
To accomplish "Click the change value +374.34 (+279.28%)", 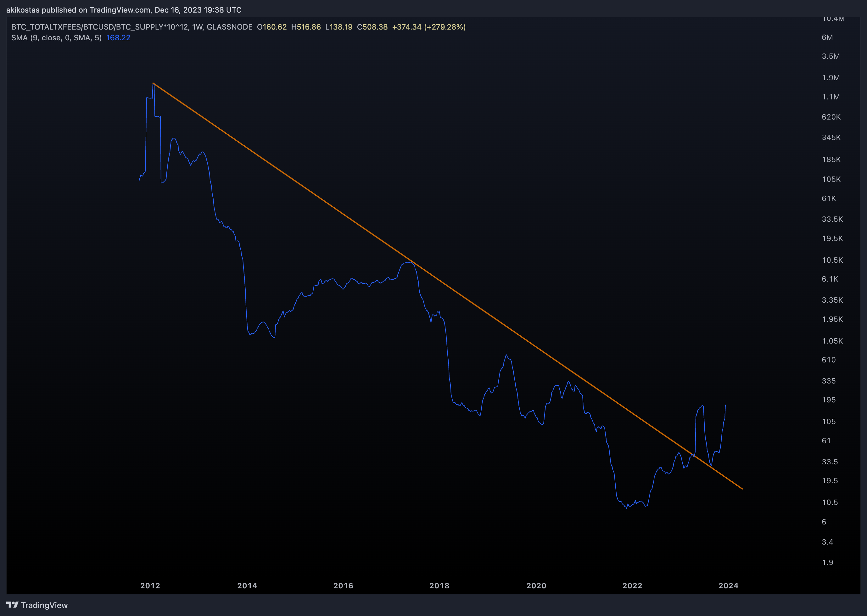I will (x=429, y=27).
